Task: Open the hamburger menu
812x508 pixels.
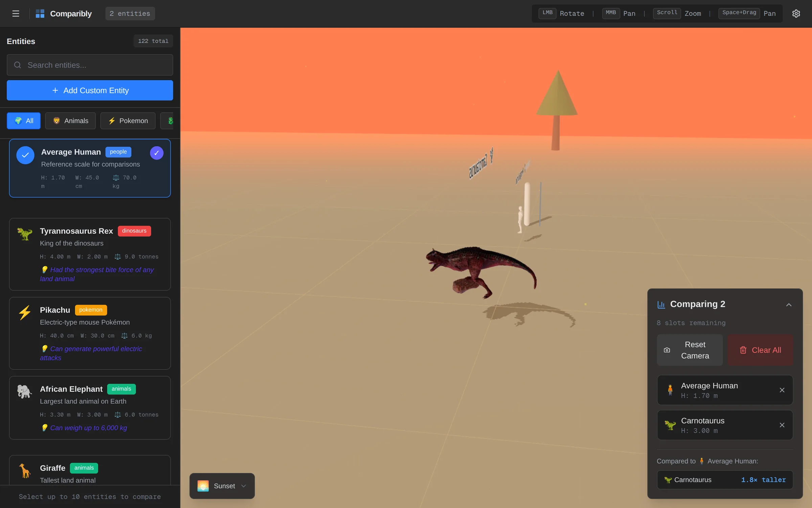Action: click(16, 14)
